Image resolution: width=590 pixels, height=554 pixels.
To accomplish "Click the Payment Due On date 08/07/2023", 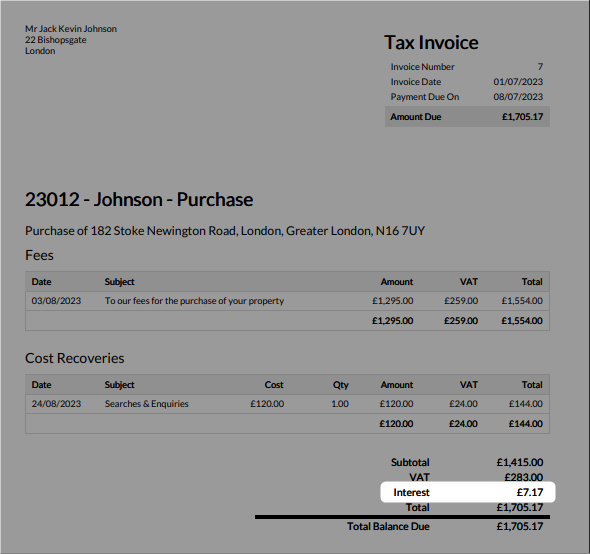I will (518, 97).
